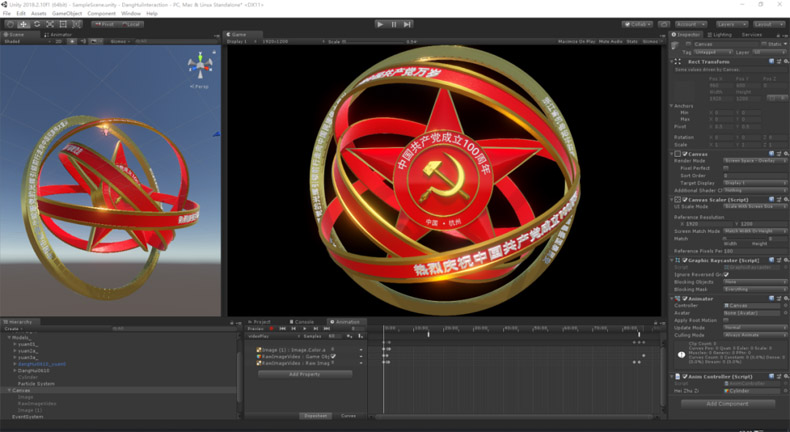
Task: Open the File menu
Action: [7, 14]
